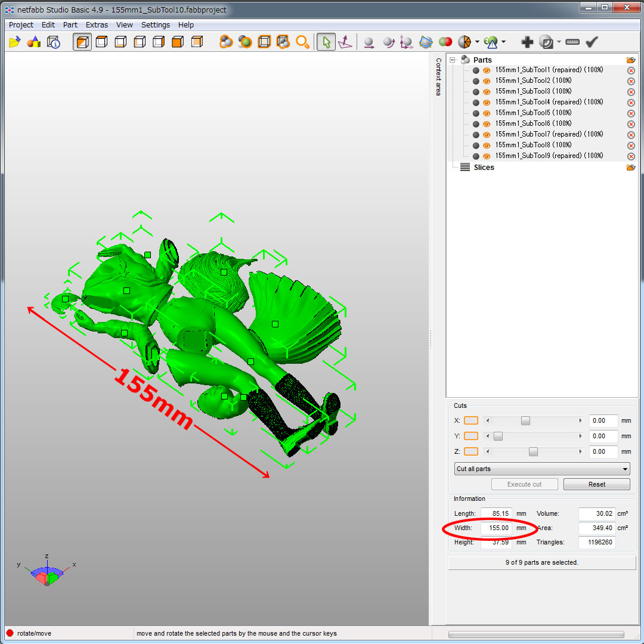Hide 155mm1_SubTool1 (repaired) using its eye icon
Screen dimensions: 644x644
click(487, 70)
